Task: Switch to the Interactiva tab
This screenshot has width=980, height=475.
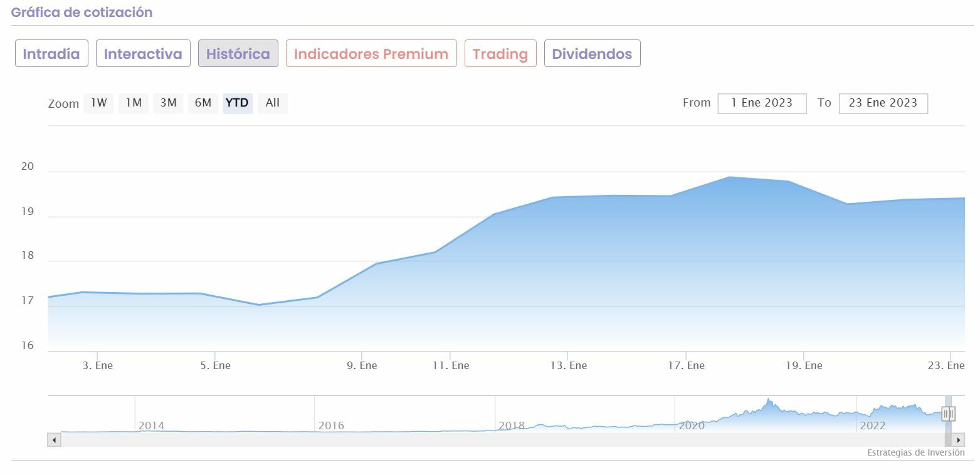Action: 143,54
